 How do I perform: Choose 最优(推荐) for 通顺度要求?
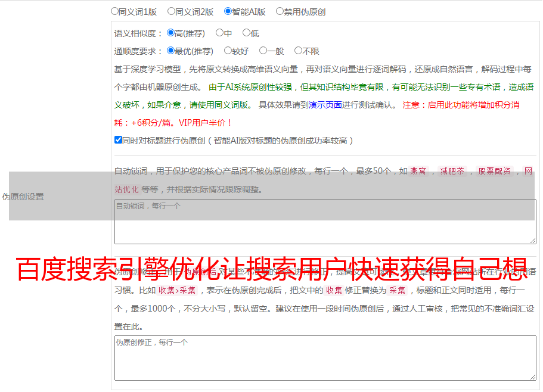[x=170, y=51]
